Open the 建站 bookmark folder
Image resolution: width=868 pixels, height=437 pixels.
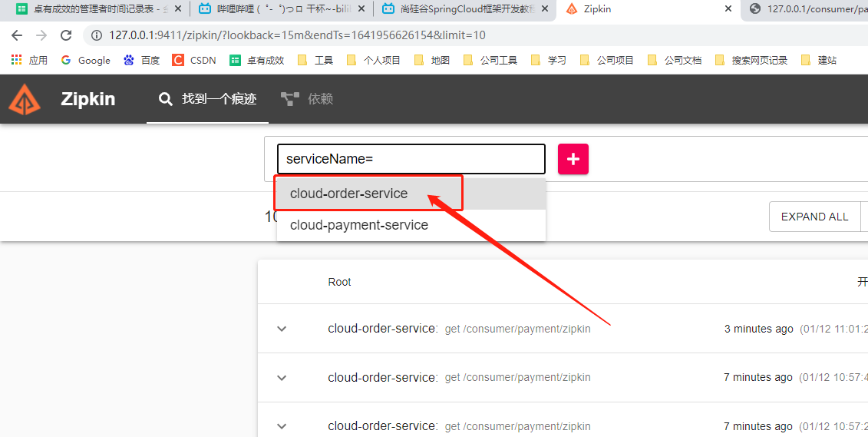[818, 61]
